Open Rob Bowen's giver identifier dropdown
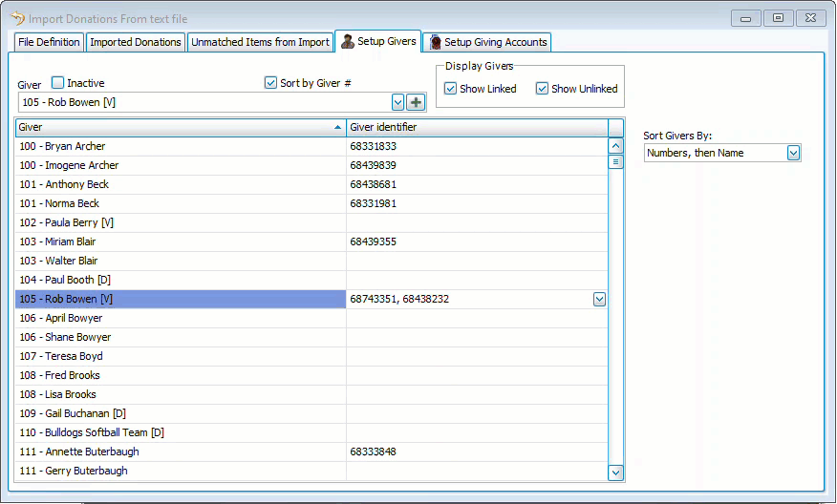The width and height of the screenshot is (837, 504). coord(599,299)
